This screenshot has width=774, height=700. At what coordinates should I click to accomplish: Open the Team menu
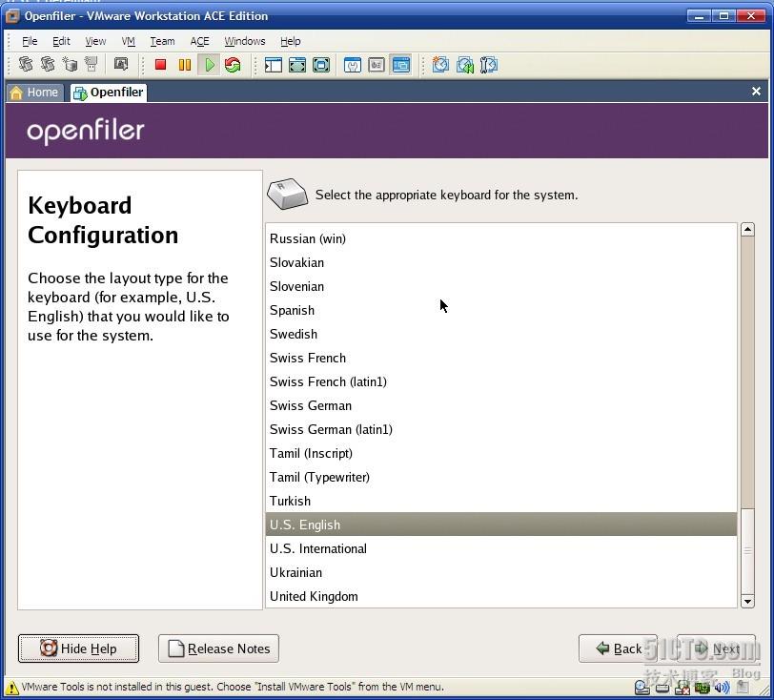pyautogui.click(x=162, y=42)
